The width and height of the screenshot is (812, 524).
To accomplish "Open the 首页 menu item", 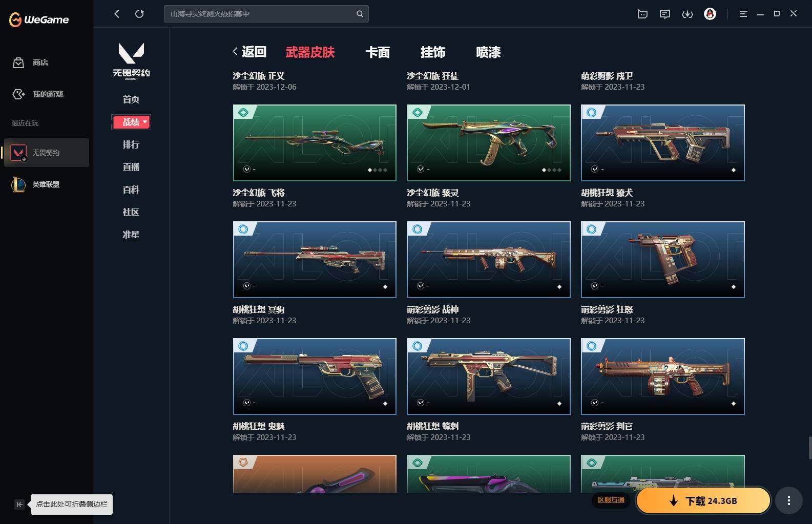I will click(131, 99).
